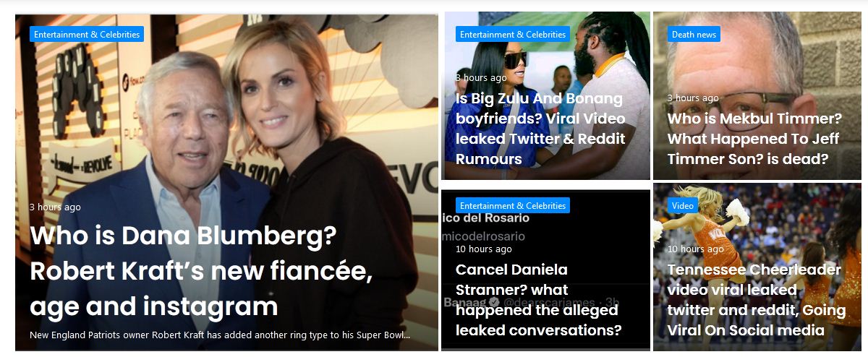The width and height of the screenshot is (868, 357).
Task: Open the Cancel Daniela Stranner headline
Action: tap(539, 300)
